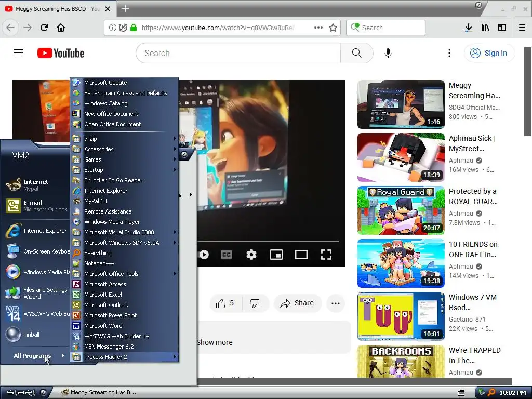Launch BitLocker To Go Reader

(124, 180)
